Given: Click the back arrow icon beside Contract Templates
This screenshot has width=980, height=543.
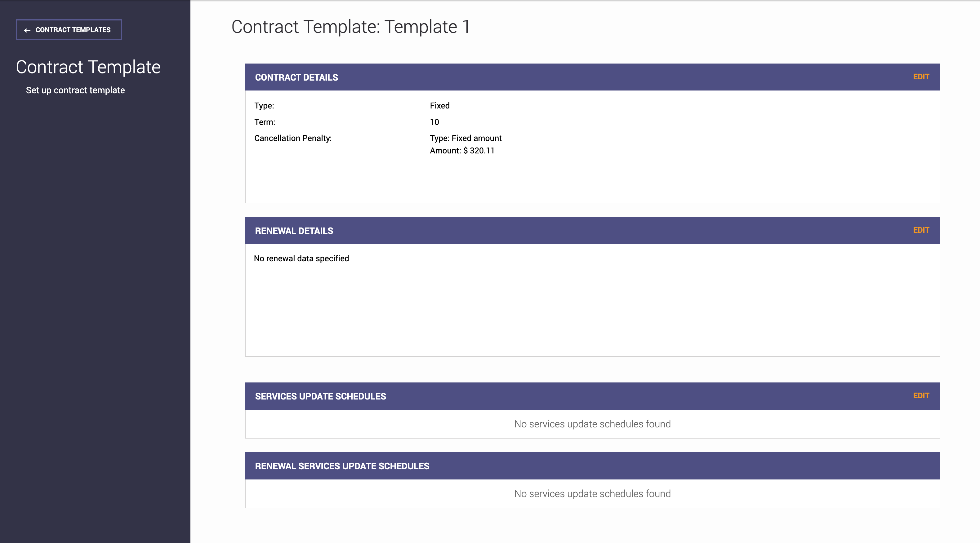Looking at the screenshot, I should [x=27, y=30].
